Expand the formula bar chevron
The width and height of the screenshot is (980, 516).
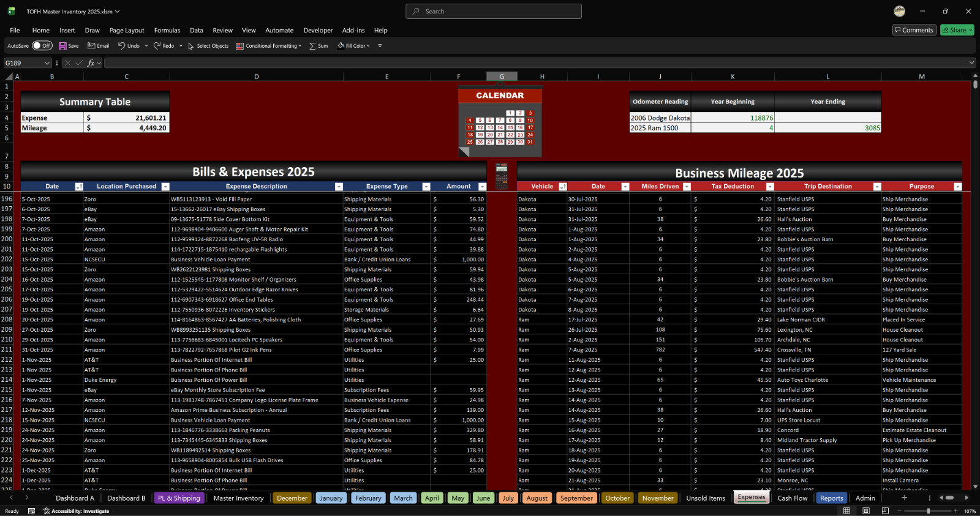point(971,62)
